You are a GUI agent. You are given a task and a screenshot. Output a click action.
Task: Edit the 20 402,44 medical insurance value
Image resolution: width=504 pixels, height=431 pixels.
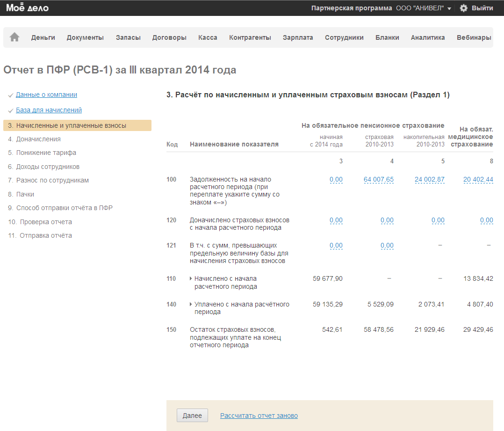478,179
